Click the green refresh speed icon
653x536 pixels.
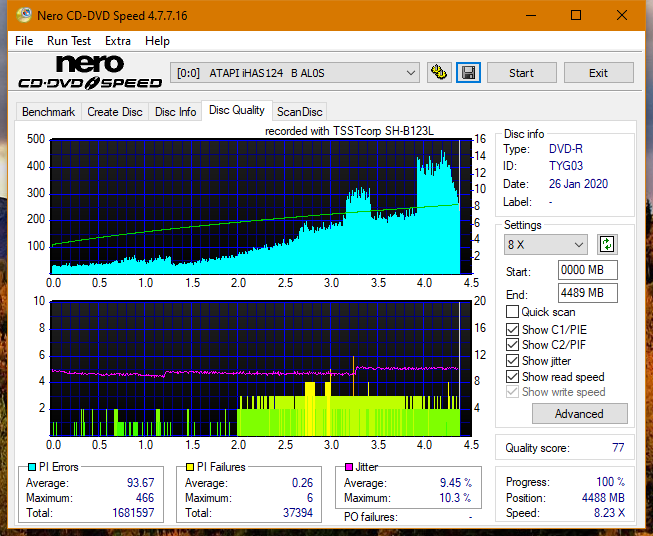[607, 244]
